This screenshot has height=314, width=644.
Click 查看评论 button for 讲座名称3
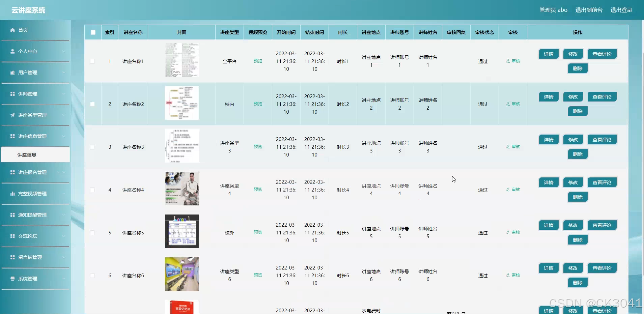[x=602, y=140]
